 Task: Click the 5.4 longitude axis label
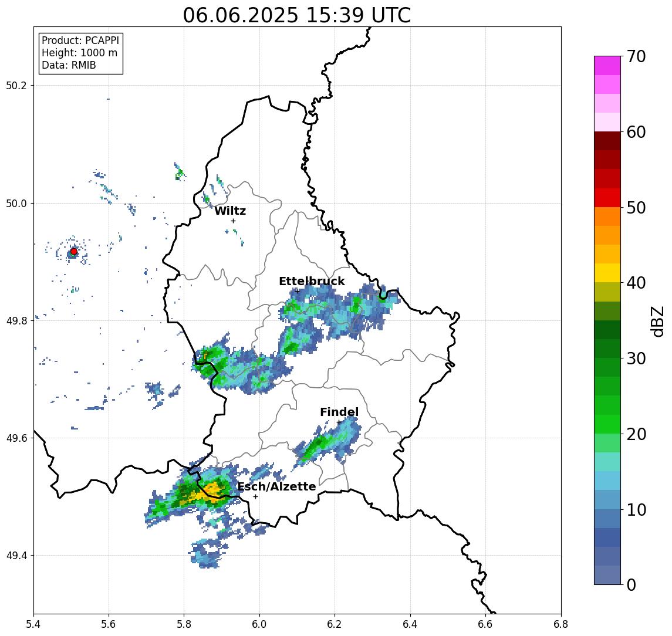33,624
